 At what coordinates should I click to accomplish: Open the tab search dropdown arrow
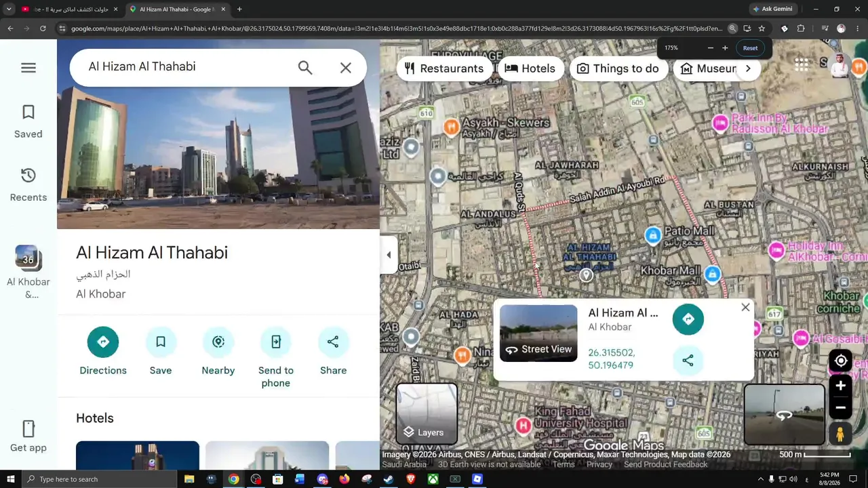(9, 9)
